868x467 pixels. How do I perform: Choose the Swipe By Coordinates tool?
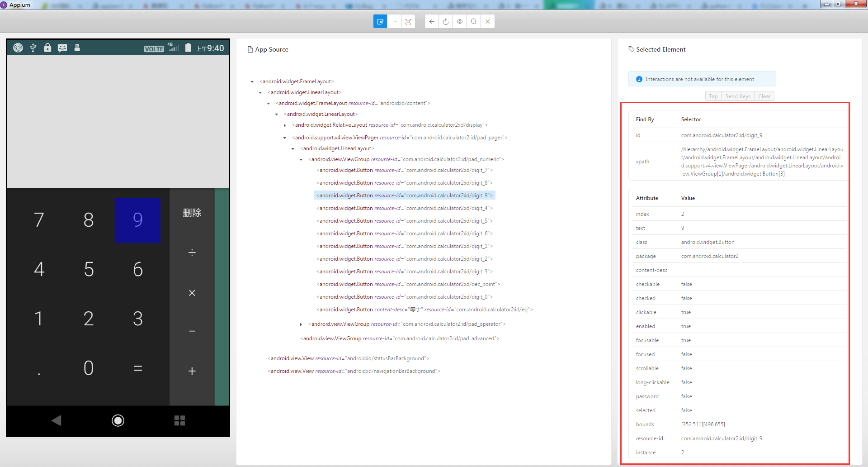[x=394, y=21]
